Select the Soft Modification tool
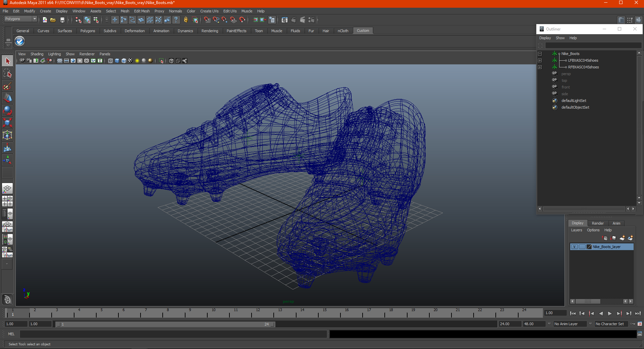 [x=7, y=148]
